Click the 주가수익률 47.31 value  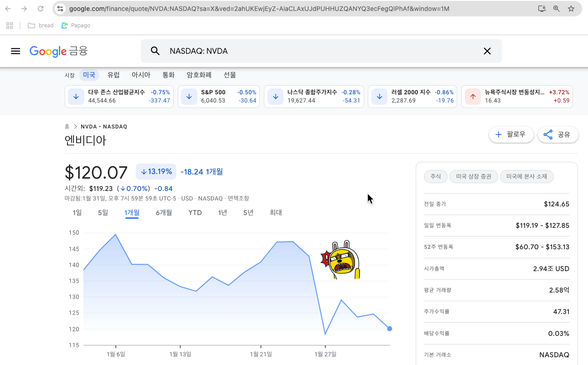pyautogui.click(x=561, y=312)
